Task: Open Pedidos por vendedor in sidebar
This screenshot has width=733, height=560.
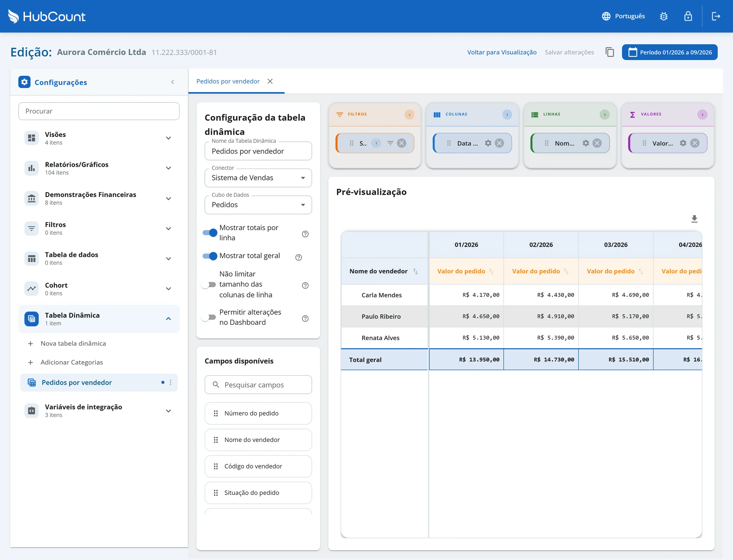Action: (x=99, y=382)
